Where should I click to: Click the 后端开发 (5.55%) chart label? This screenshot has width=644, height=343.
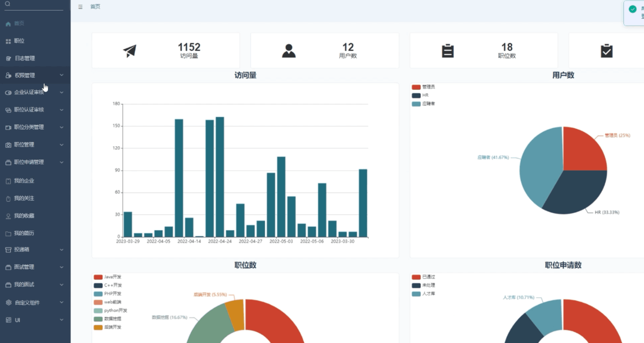[210, 295]
